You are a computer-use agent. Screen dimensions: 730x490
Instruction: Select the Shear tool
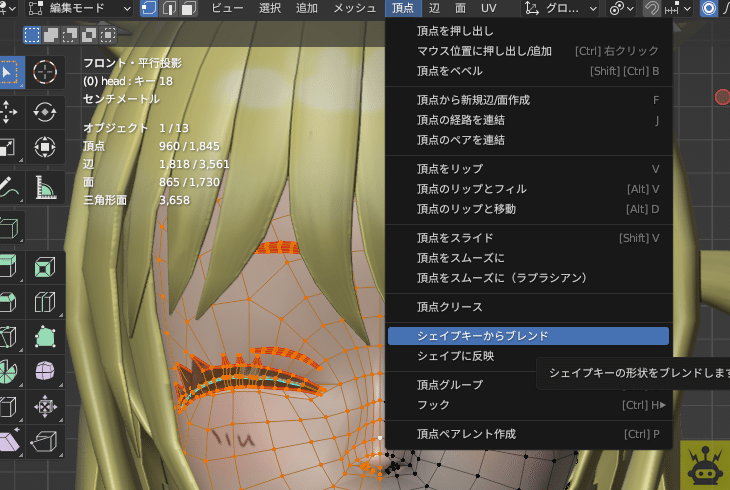8,441
